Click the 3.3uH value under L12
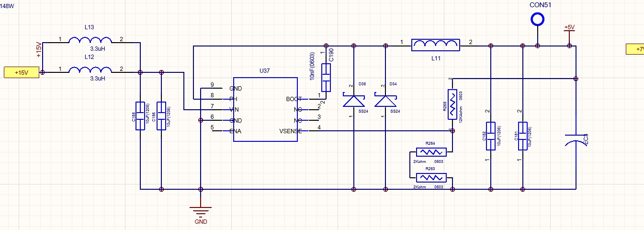The width and height of the screenshot is (644, 230). tap(98, 78)
